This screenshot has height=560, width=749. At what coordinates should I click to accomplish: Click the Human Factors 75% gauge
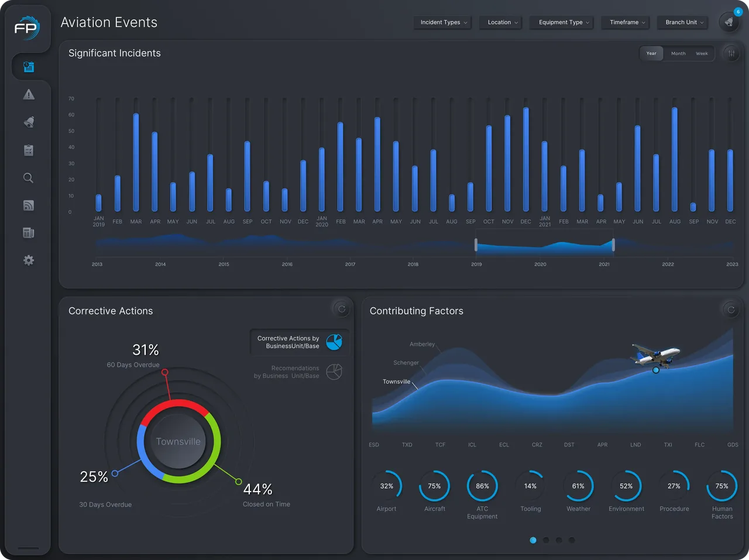coord(722,486)
